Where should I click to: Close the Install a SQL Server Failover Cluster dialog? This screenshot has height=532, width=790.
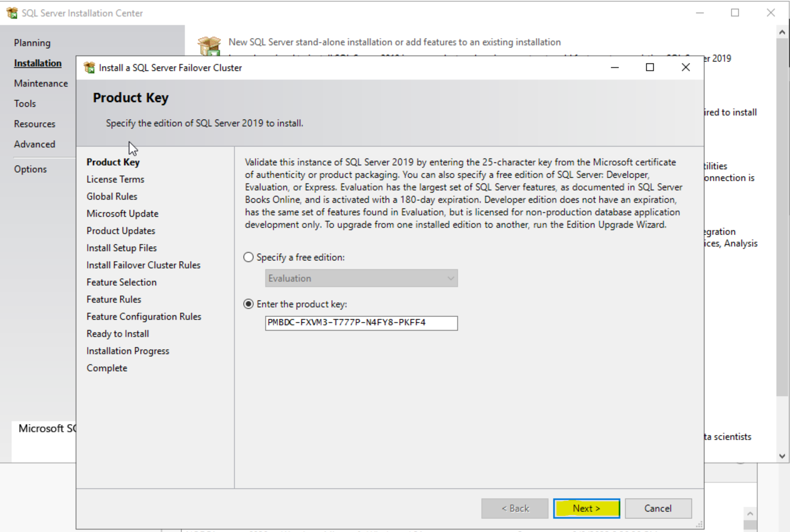coord(686,67)
